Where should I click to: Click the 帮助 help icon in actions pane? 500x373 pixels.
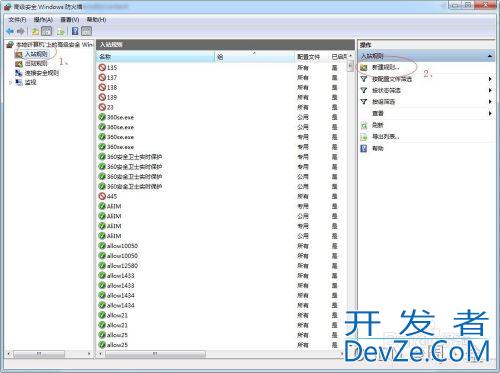tap(364, 148)
